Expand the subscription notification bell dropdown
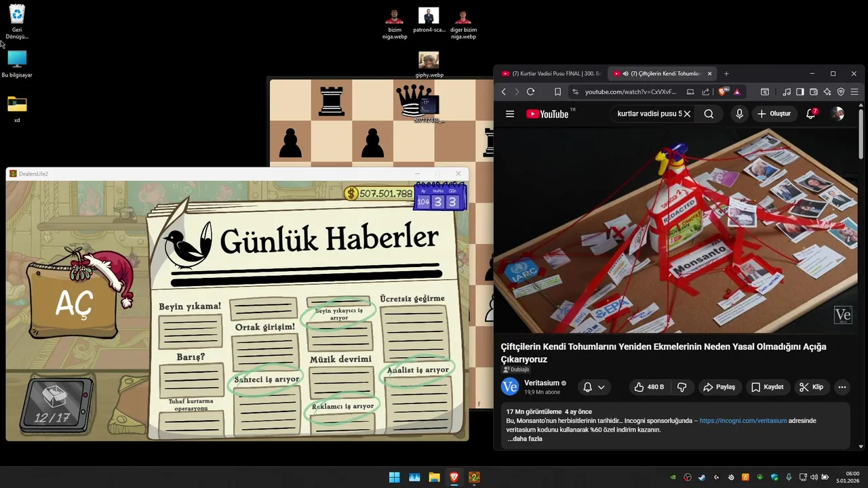868x488 pixels. pyautogui.click(x=594, y=387)
